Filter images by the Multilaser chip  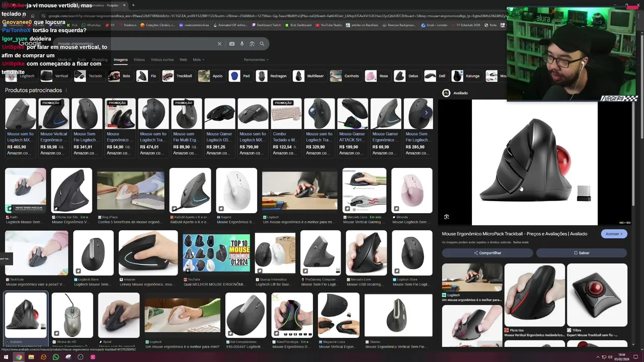coord(309,76)
